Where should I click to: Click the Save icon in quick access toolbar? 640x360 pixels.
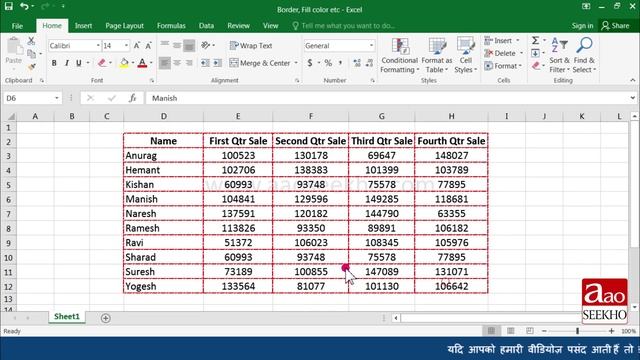click(9, 7)
